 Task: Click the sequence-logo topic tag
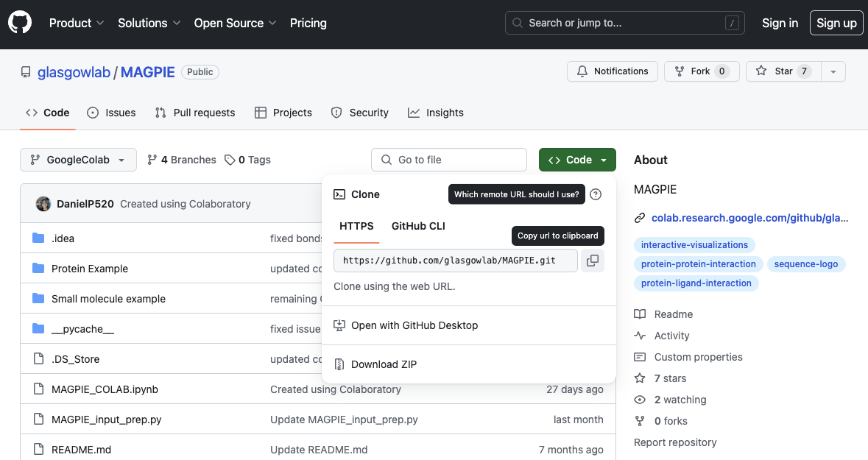coord(806,264)
